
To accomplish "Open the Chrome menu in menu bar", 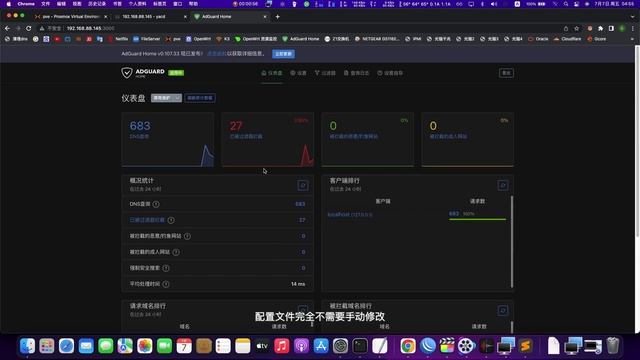I will pos(26,4).
